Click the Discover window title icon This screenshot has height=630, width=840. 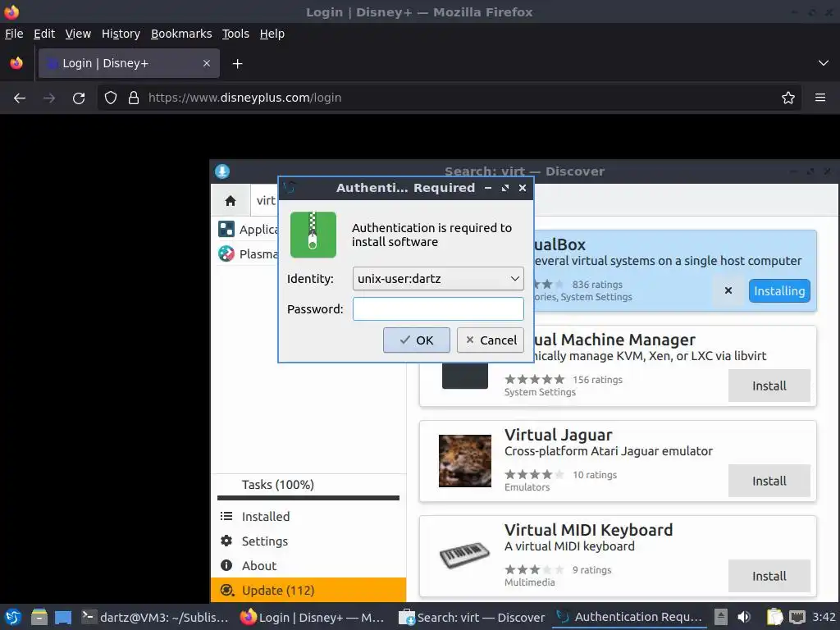point(222,171)
